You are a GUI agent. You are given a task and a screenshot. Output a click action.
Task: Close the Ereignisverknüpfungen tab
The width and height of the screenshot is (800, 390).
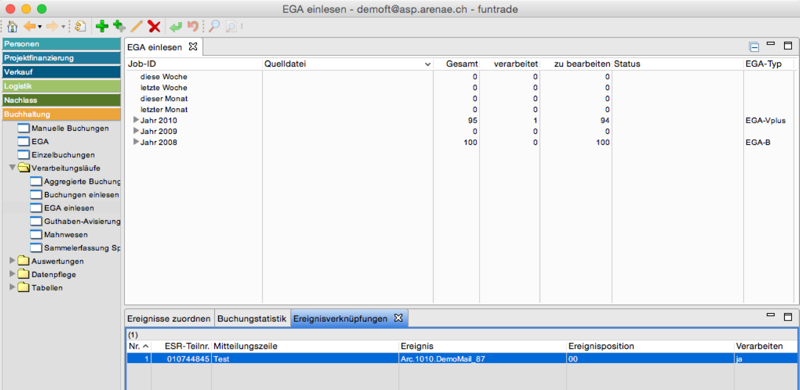pos(398,318)
